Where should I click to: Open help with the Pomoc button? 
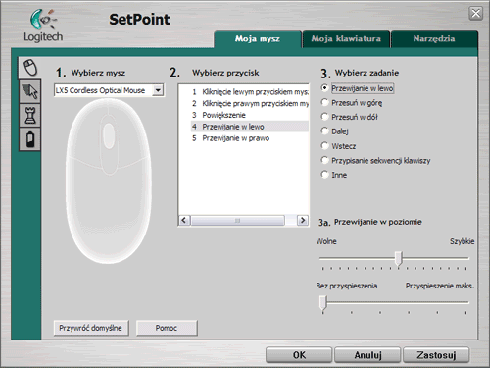click(x=166, y=328)
